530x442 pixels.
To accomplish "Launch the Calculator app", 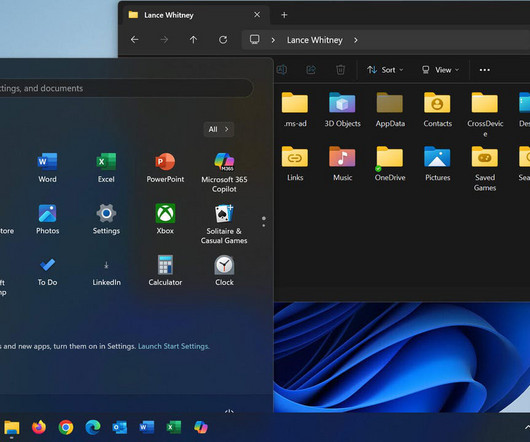I will pyautogui.click(x=165, y=271).
